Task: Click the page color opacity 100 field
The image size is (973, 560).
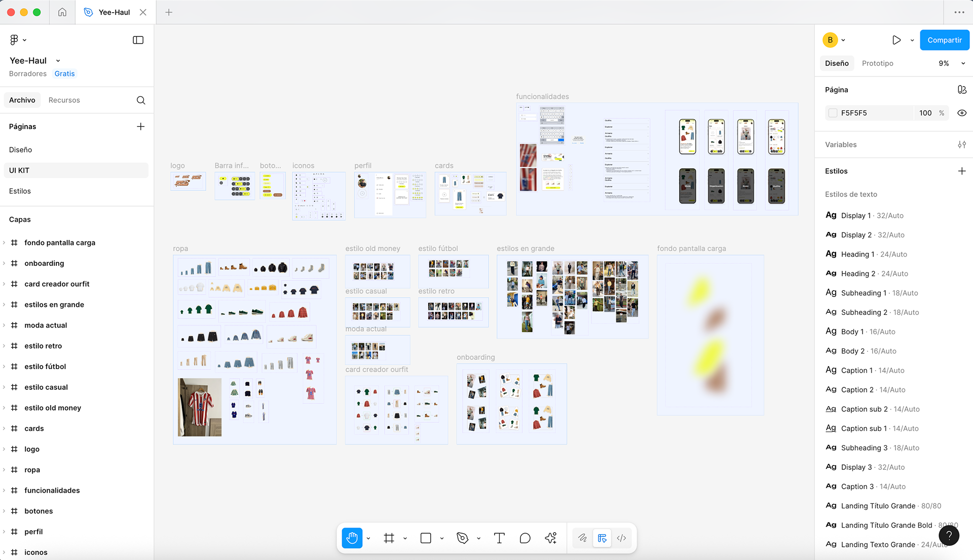Action: (x=925, y=113)
